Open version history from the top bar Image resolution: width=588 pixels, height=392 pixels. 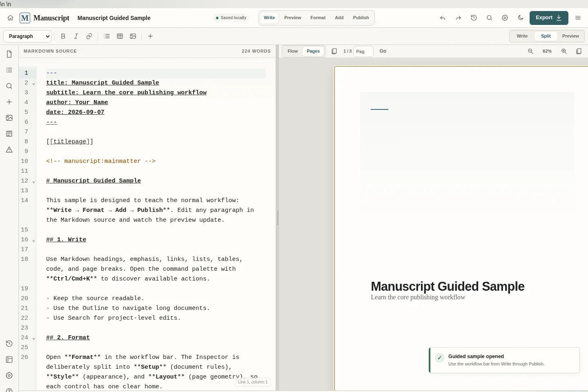[x=474, y=18]
